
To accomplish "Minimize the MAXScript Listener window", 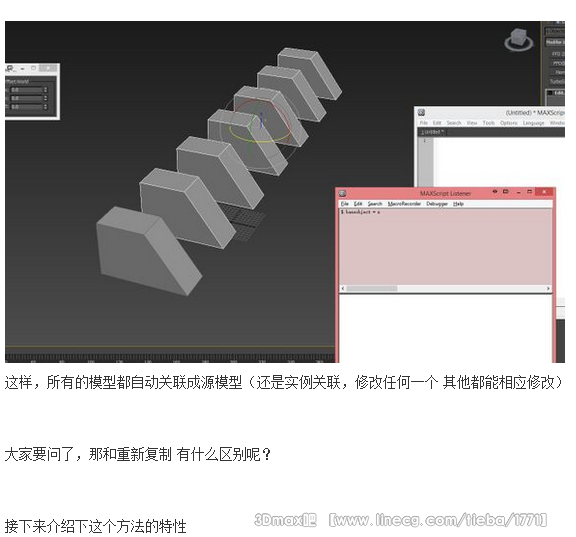I will click(x=518, y=192).
